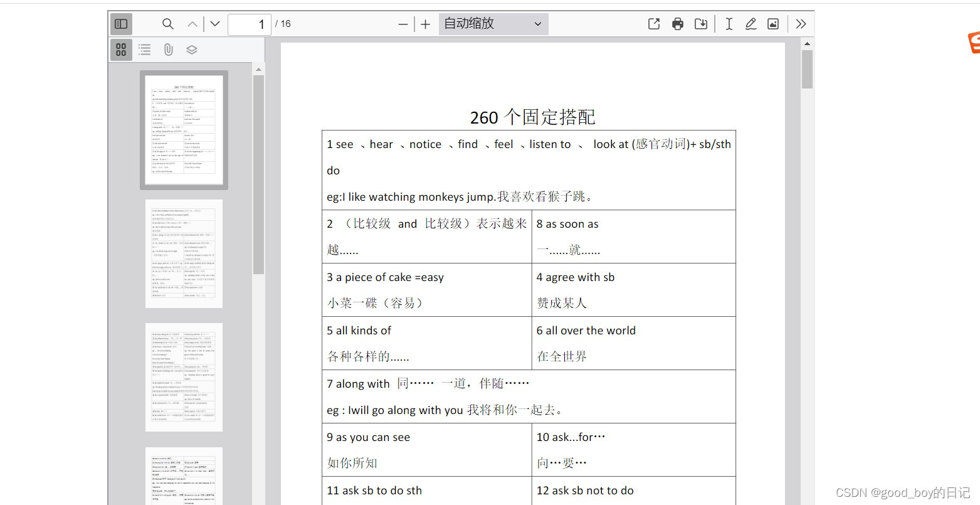
Task: Switch to the document outline view
Action: [x=144, y=49]
